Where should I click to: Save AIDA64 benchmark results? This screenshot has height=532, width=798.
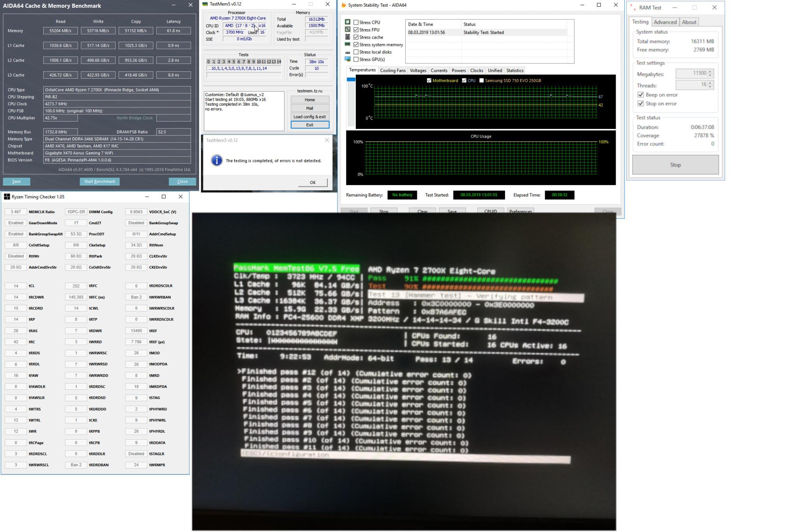pyautogui.click(x=16, y=182)
